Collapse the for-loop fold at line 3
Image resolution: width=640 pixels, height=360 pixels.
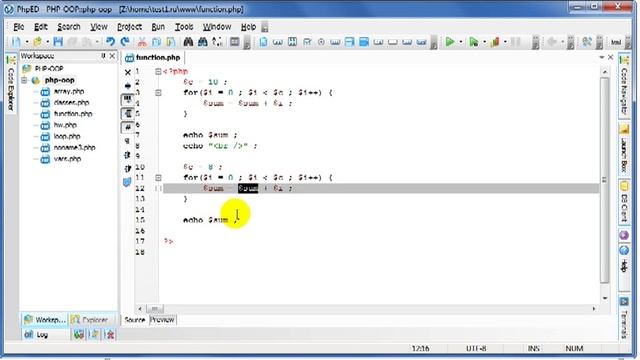[158, 93]
